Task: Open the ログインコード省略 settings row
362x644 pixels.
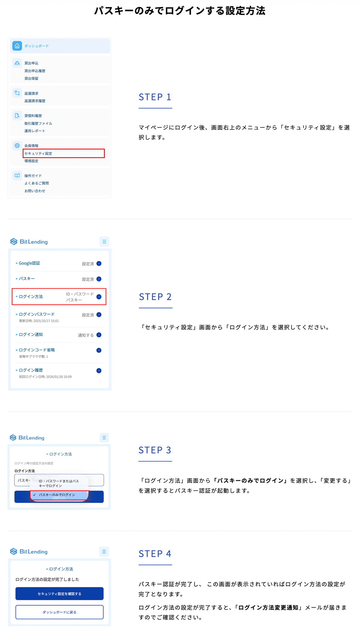Action: (x=59, y=353)
